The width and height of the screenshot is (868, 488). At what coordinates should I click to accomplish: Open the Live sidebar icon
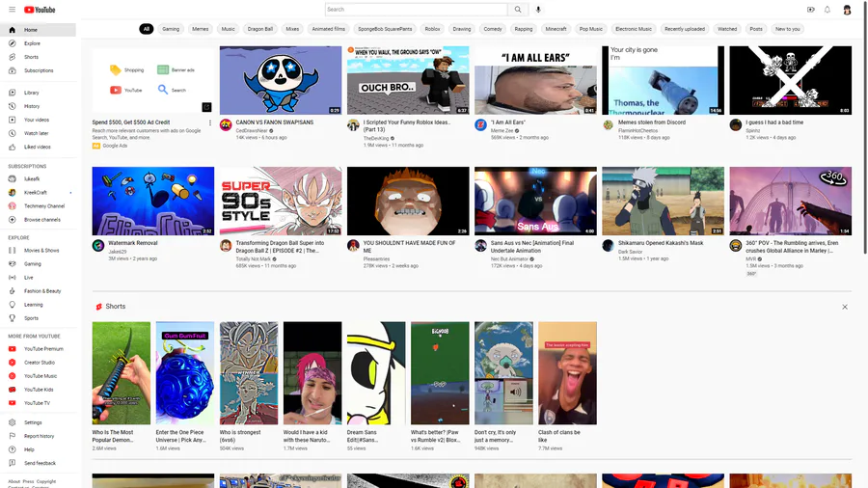coord(13,277)
